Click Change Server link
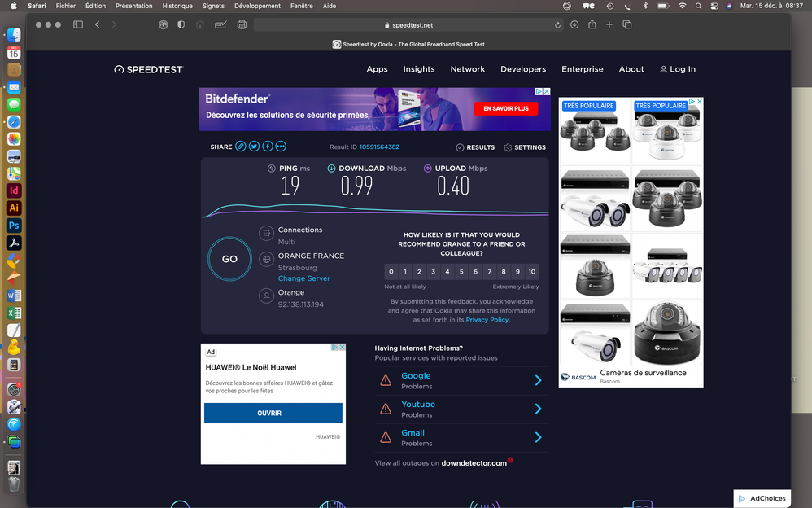 304,278
